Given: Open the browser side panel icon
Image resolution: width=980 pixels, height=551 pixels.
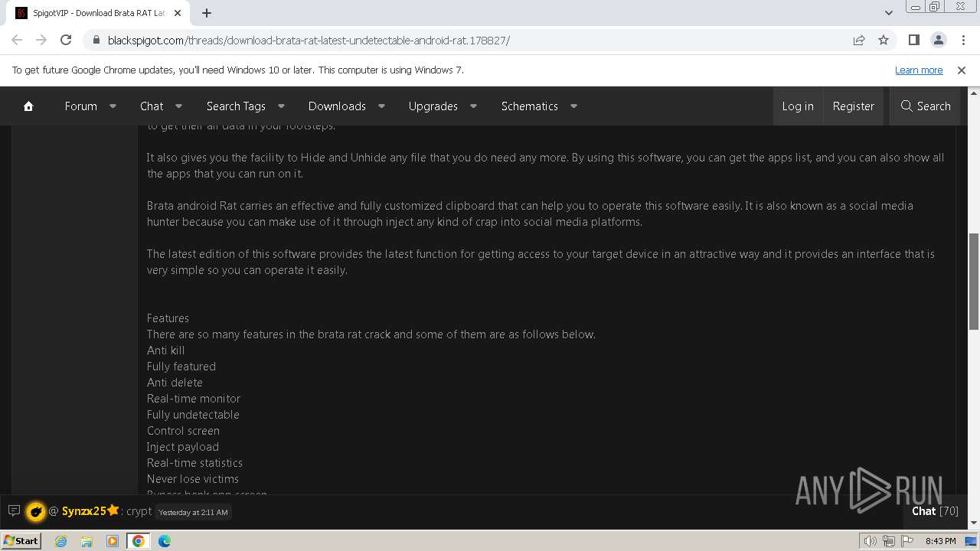Looking at the screenshot, I should (x=914, y=40).
